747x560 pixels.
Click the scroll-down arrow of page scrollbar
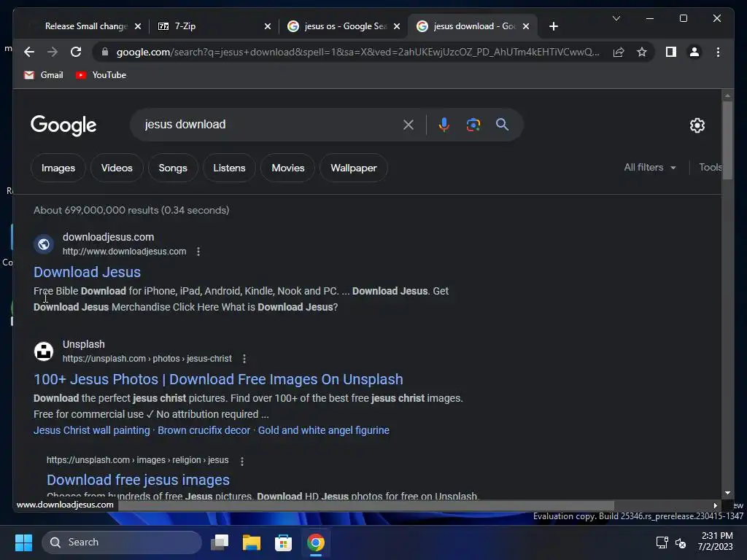[727, 493]
